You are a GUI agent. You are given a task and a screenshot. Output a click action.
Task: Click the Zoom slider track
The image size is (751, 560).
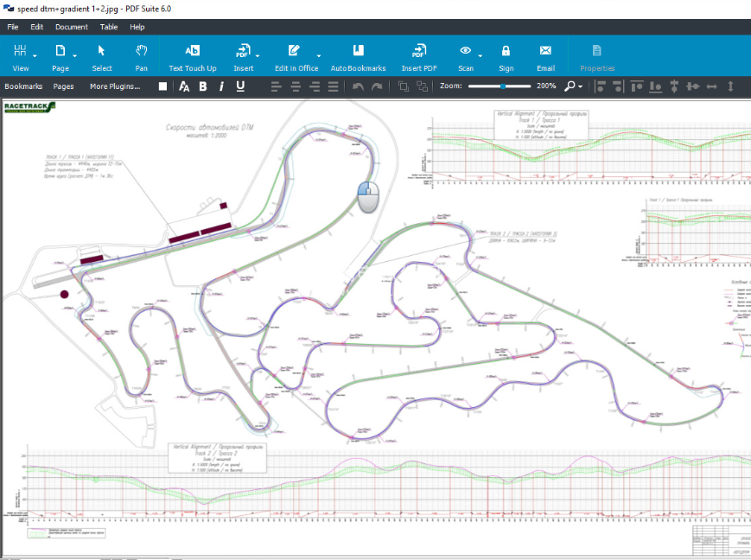[500, 86]
